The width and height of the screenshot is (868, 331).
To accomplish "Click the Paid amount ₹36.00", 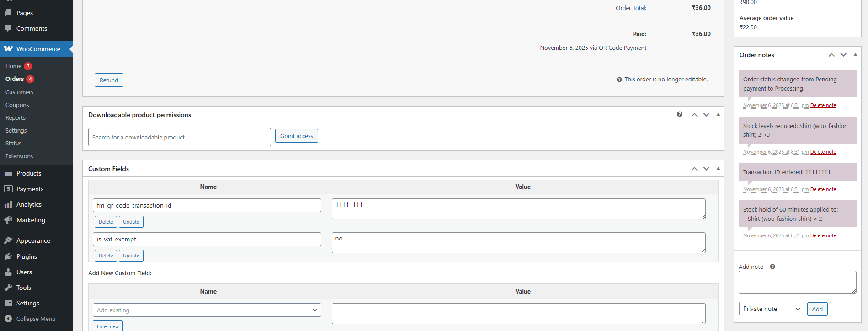I will pyautogui.click(x=701, y=34).
